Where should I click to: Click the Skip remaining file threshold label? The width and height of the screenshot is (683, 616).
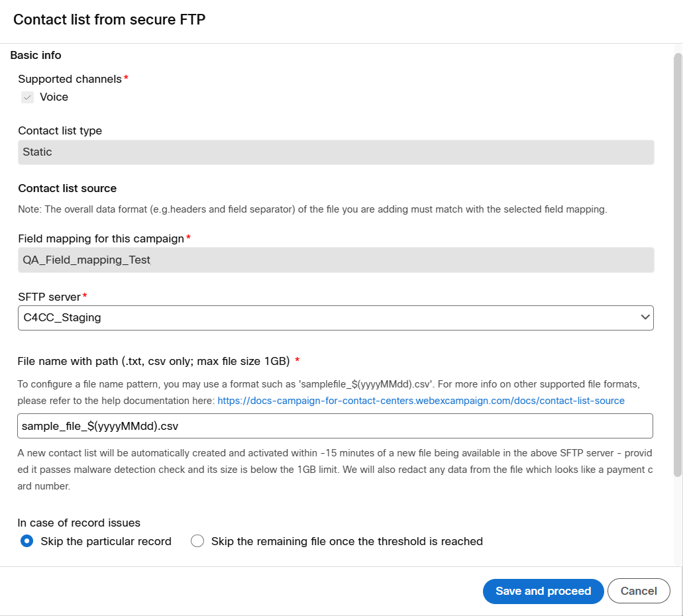coord(346,541)
